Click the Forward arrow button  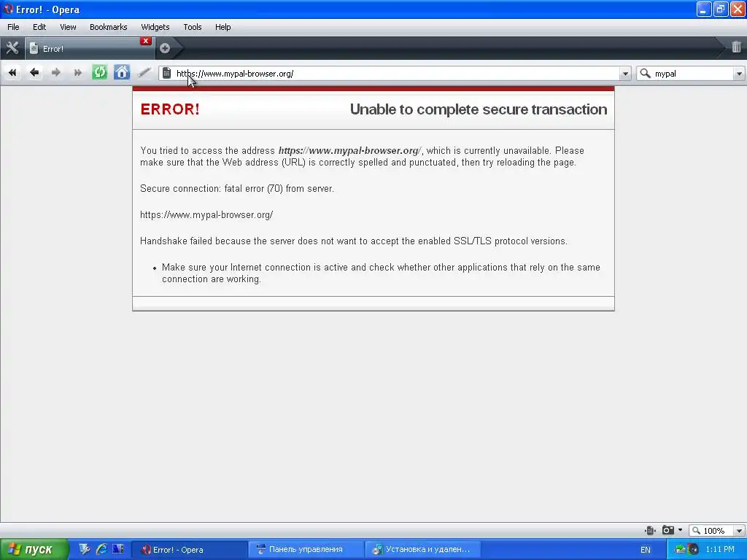point(55,73)
